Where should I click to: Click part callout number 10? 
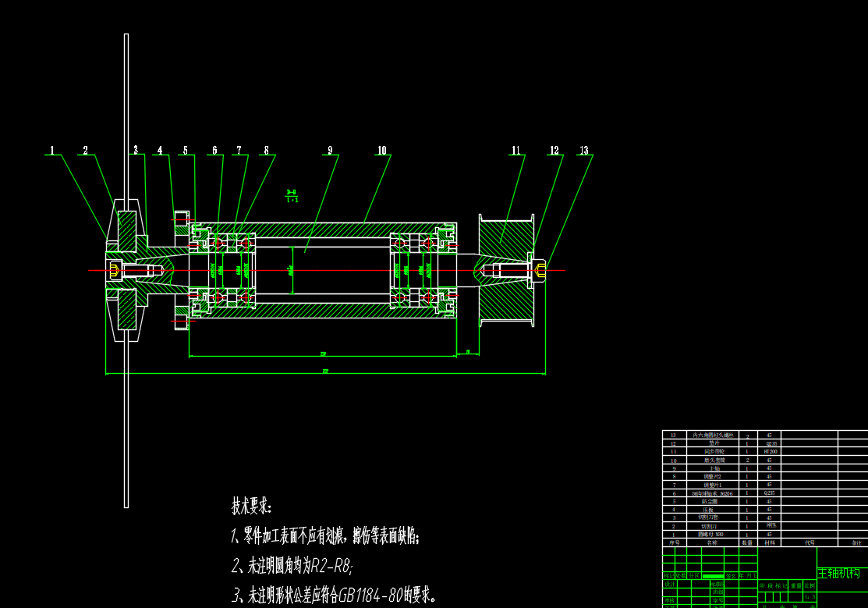tap(381, 150)
